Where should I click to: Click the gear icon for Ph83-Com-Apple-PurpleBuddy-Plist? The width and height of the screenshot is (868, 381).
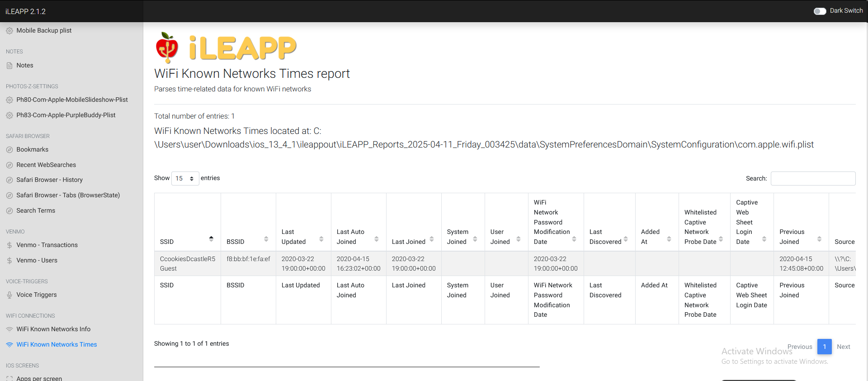pos(9,115)
